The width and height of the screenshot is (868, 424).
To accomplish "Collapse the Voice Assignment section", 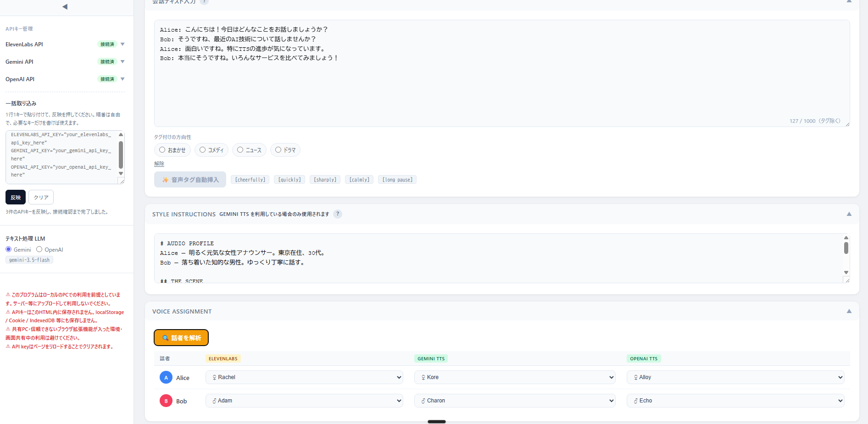I will (x=849, y=311).
